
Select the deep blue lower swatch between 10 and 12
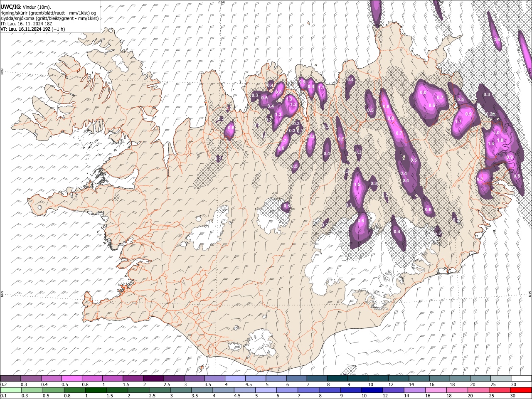pos(372,390)
